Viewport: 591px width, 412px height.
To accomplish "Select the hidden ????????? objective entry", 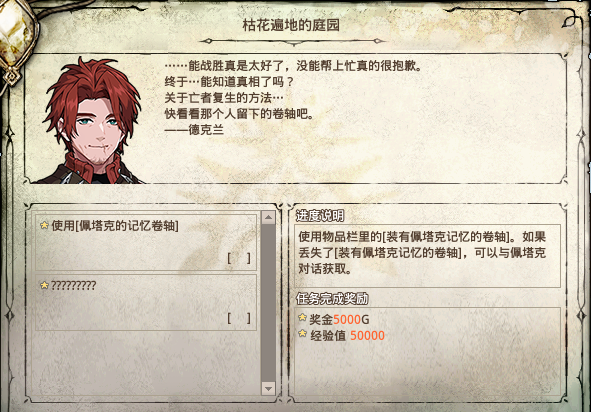I will [146, 303].
